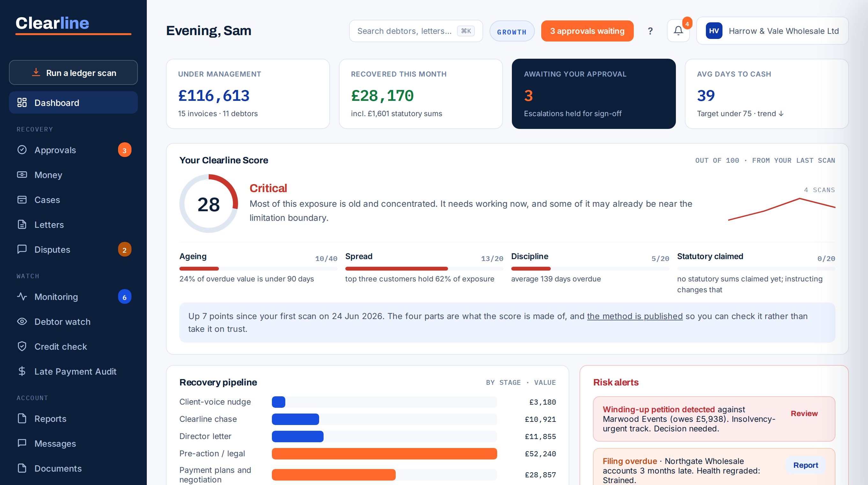Click the Credit check shield icon
Viewport: 868px width, 485px height.
pos(22,346)
